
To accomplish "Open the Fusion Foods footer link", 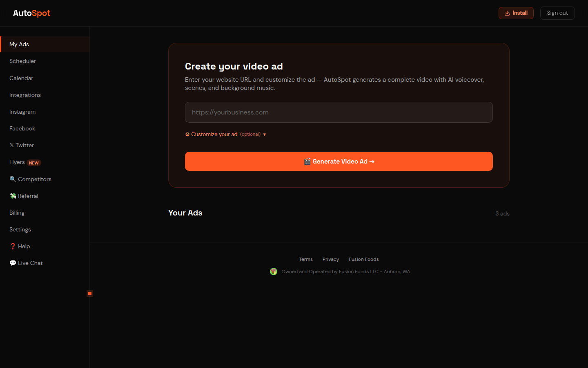I will (364, 259).
